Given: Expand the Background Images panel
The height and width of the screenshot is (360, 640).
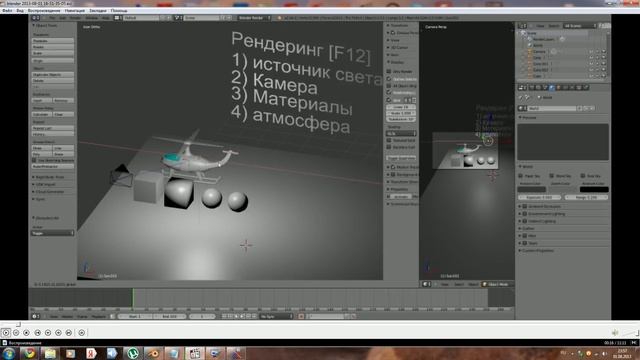Looking at the screenshot, I should coord(388,175).
